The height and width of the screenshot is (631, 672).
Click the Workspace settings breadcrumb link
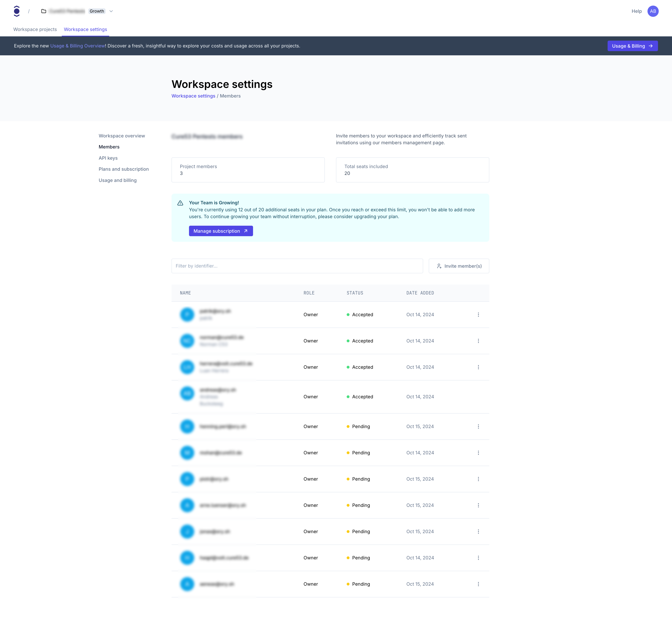point(193,96)
